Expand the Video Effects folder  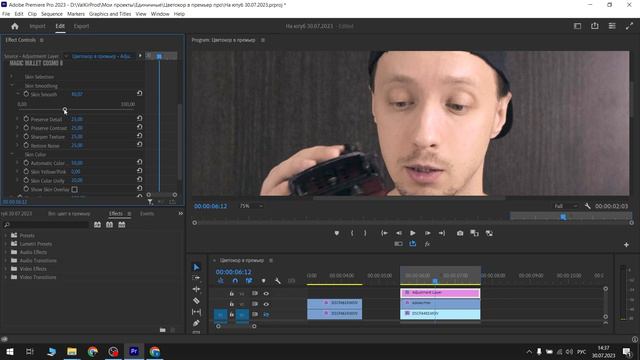pyautogui.click(x=6, y=269)
